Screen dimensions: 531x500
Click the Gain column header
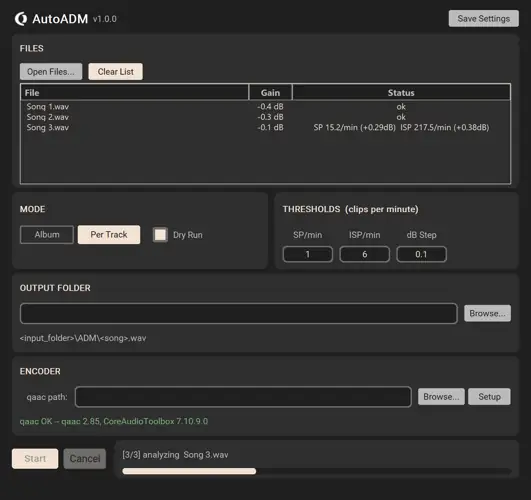click(x=270, y=92)
